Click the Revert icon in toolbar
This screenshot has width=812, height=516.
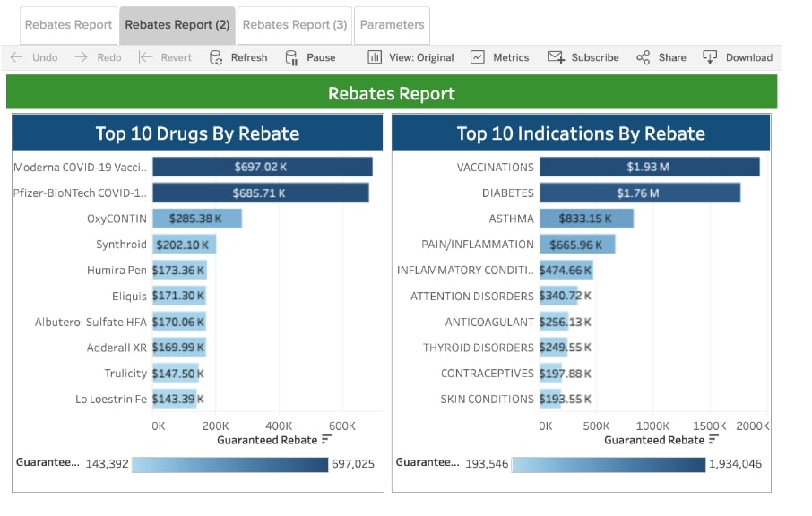pyautogui.click(x=145, y=57)
